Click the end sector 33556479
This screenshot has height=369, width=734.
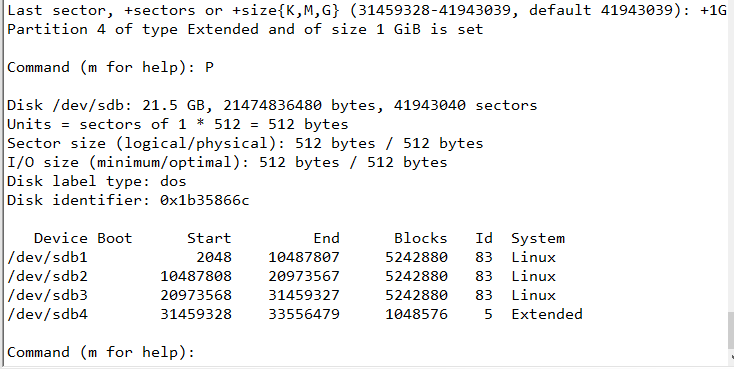(x=304, y=314)
